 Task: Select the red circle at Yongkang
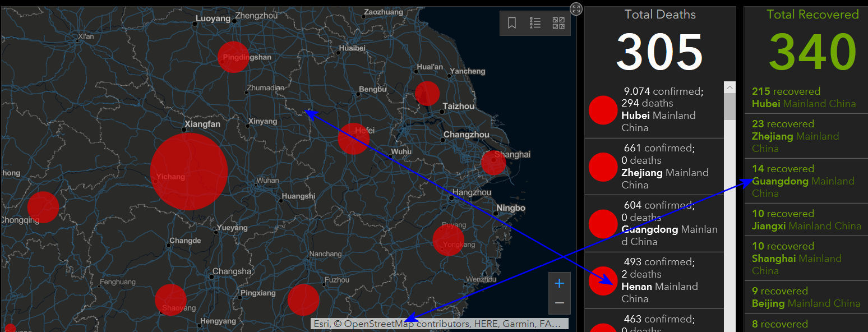pos(449,240)
